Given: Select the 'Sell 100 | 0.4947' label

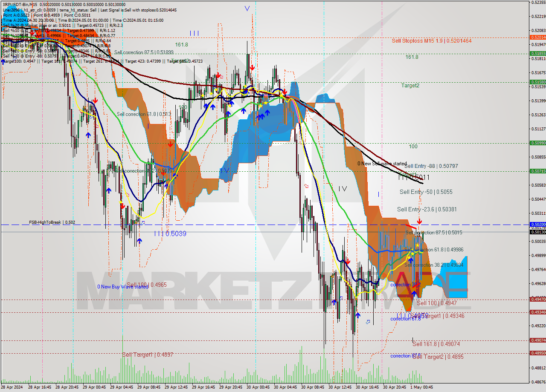Looking at the screenshot, I should [437, 303].
